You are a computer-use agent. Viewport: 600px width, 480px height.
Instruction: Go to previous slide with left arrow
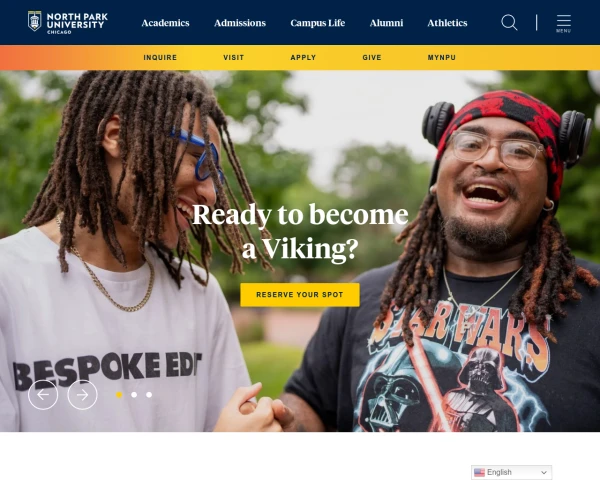[x=43, y=395]
